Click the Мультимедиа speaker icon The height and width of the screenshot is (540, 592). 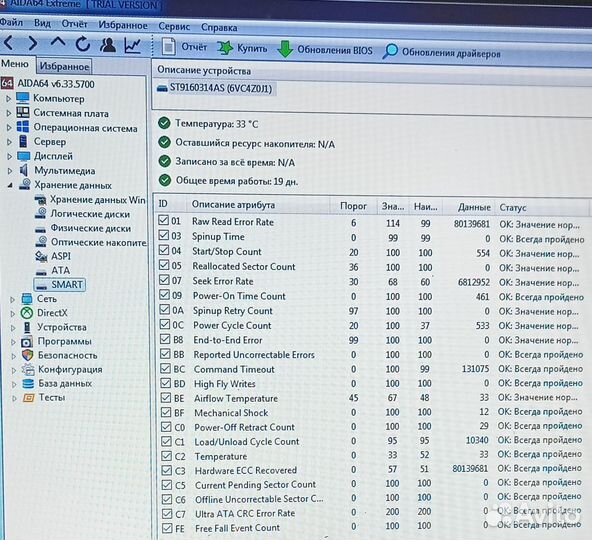coord(24,170)
